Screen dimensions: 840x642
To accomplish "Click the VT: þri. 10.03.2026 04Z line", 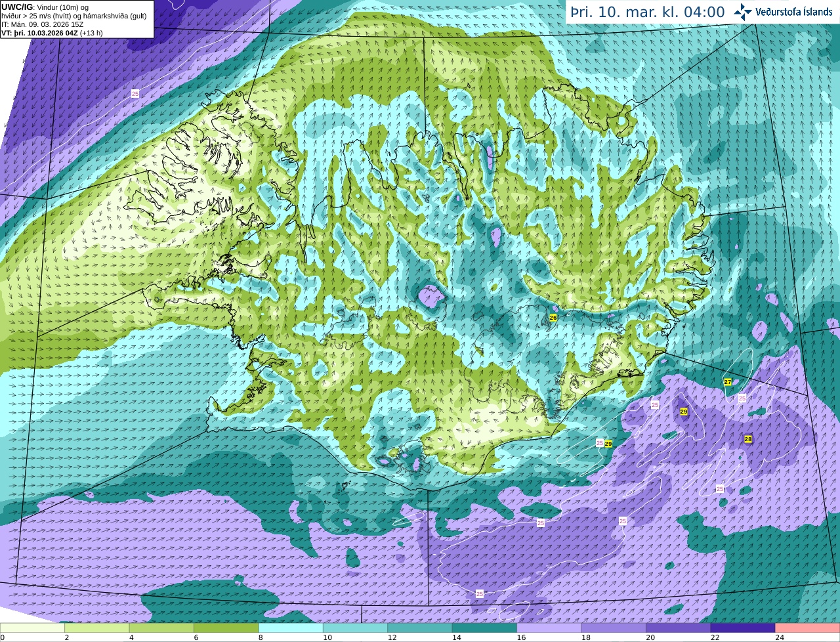I will pos(52,33).
